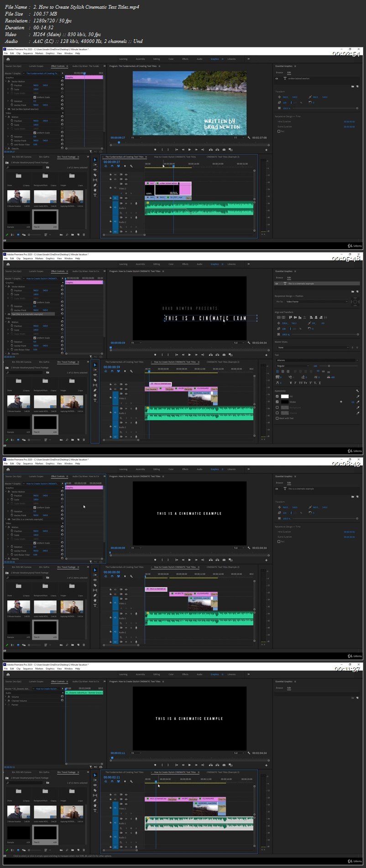Image resolution: width=366 pixels, height=868 pixels.
Task: Create New Bin in 00:02:54 project panel
Action: pyautogui.click(x=73, y=235)
